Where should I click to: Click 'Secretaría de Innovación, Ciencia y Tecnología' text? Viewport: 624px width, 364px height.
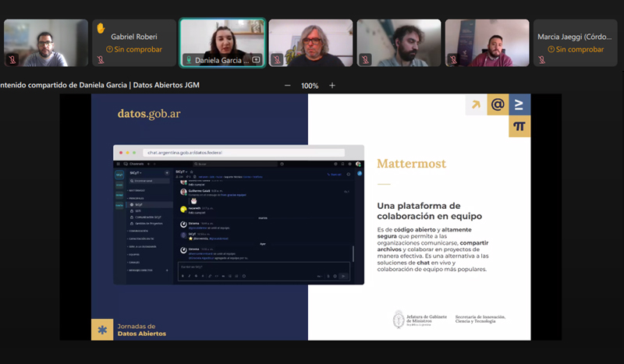(x=480, y=319)
